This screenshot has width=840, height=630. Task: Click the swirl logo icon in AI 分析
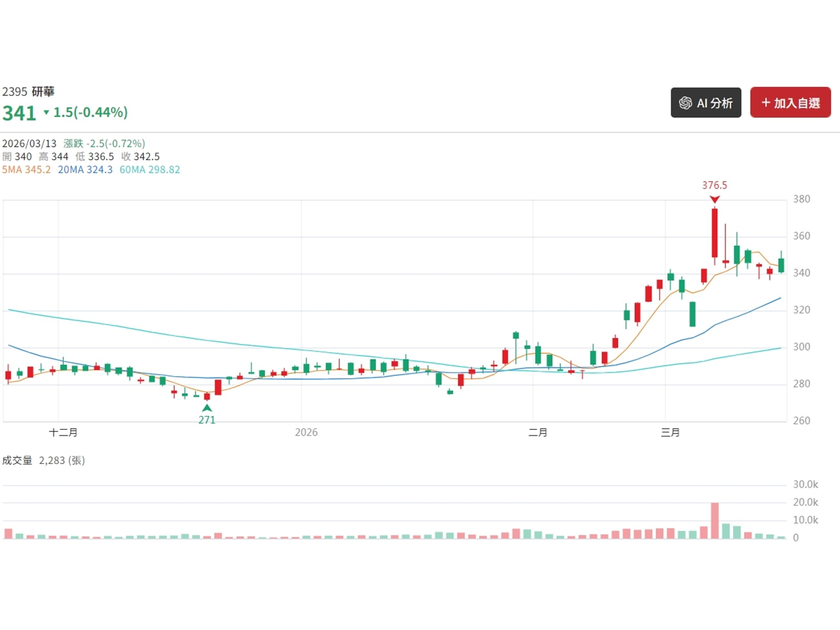[x=685, y=103]
